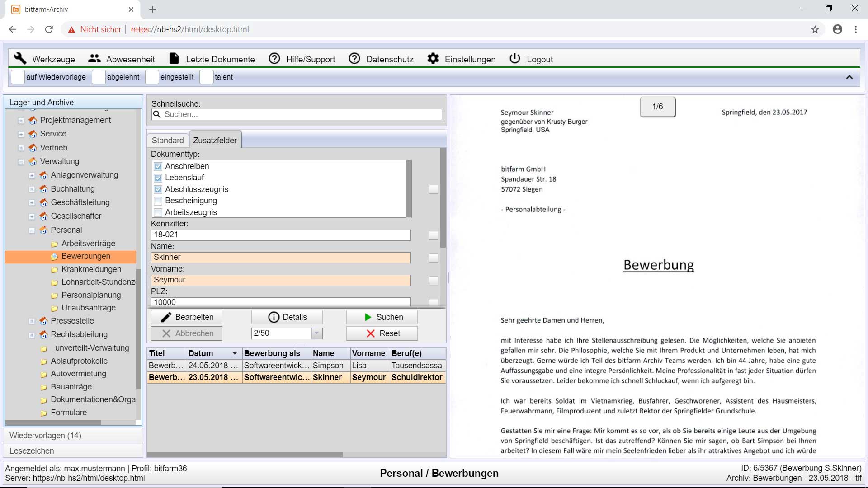
Task: Click into the Schnellsuche search field
Action: (297, 114)
